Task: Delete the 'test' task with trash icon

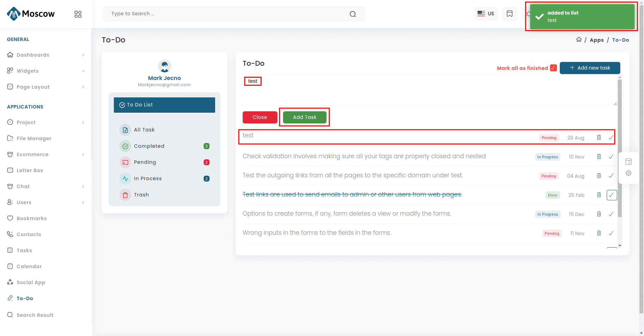Action: click(x=599, y=137)
